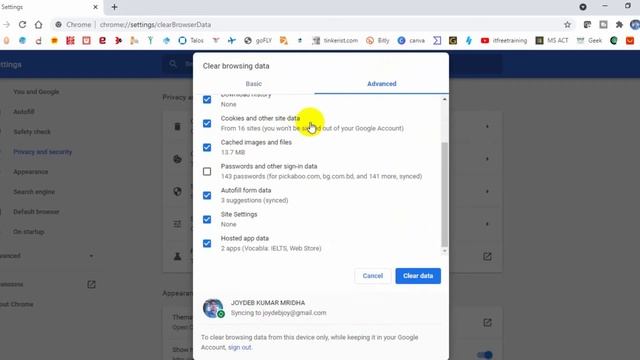Click Joydeb Kumar Mridha account avatar

(x=213, y=308)
